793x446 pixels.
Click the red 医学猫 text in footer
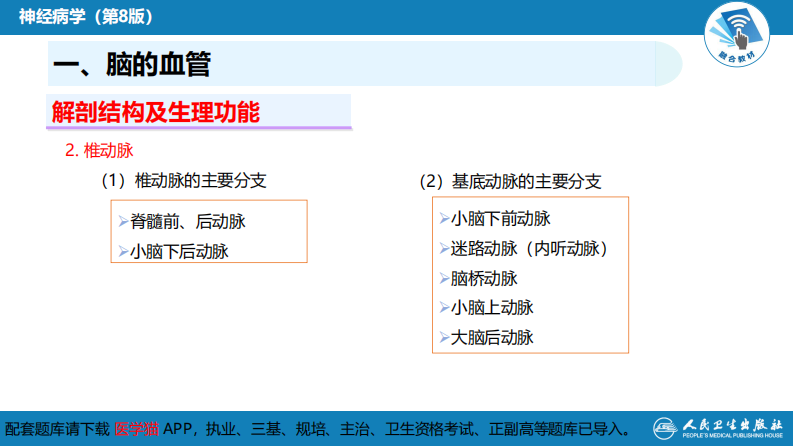tap(137, 429)
